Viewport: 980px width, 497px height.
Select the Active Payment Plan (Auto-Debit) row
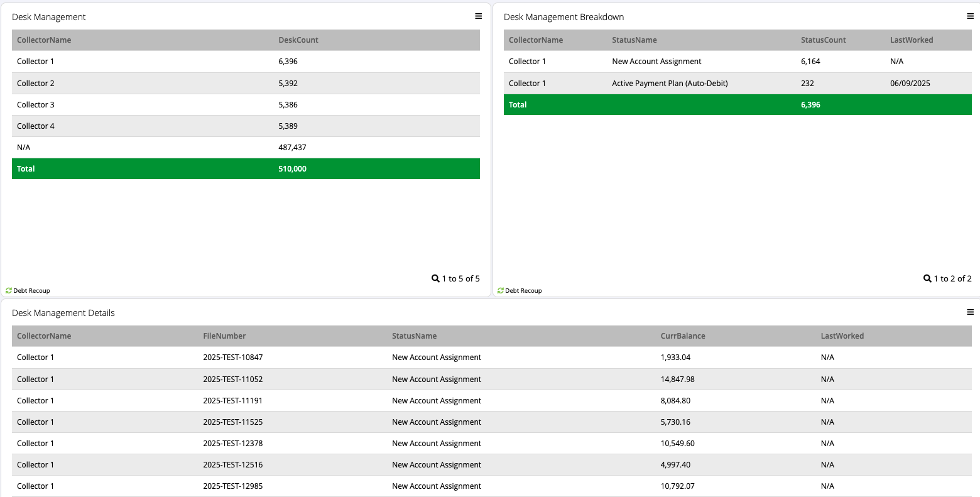(670, 84)
